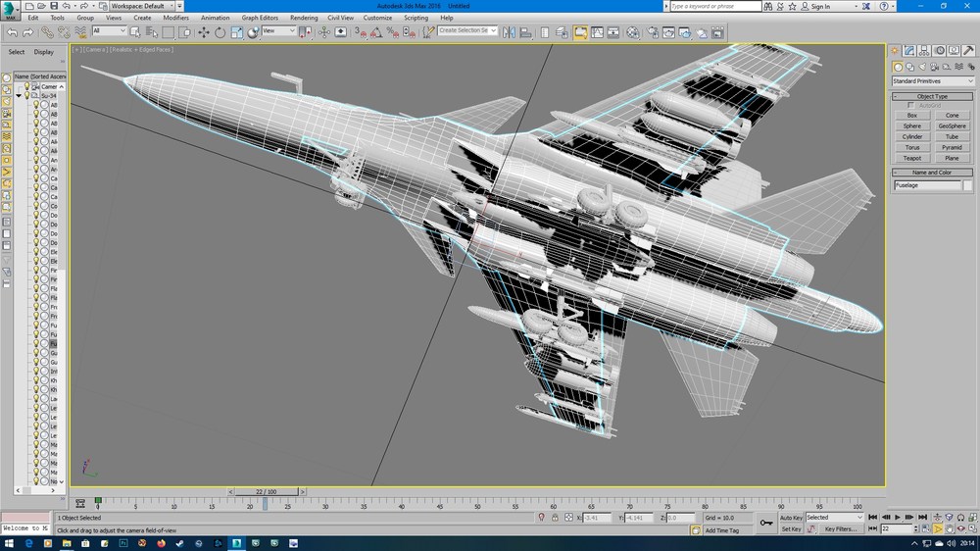
Task: Open the Scripting menu
Action: tap(416, 18)
